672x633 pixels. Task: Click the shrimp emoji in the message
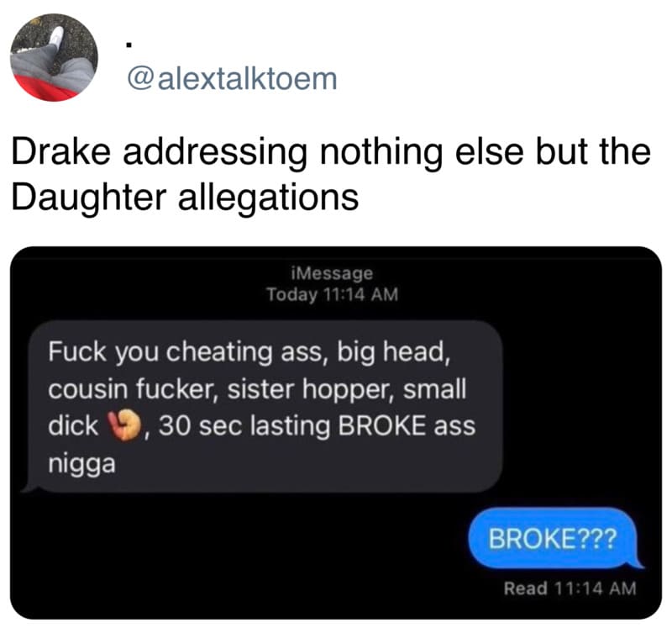click(124, 425)
